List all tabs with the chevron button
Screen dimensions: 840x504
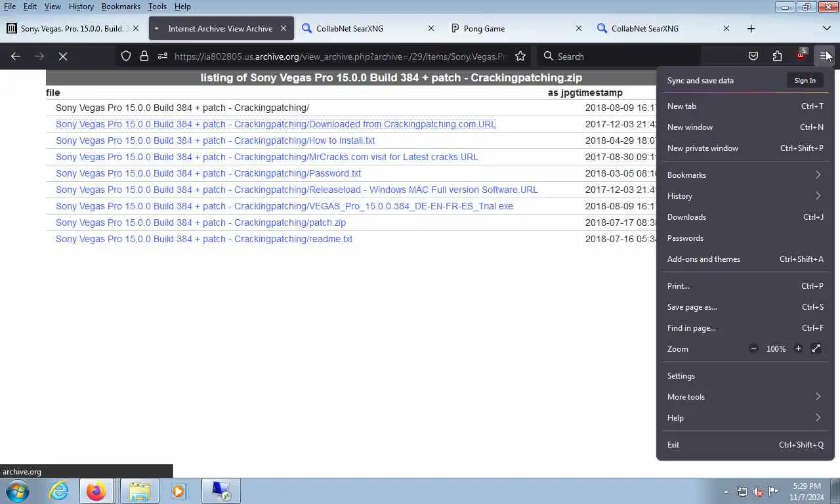[827, 28]
